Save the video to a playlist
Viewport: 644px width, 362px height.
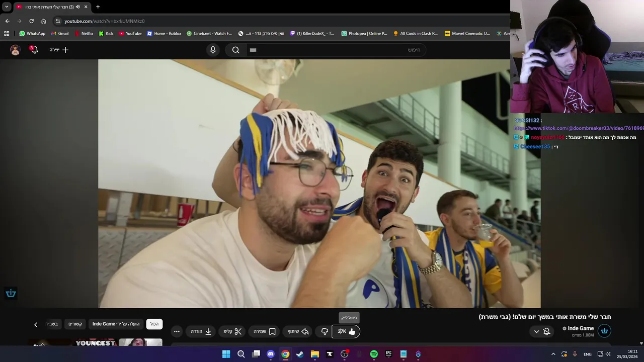click(x=265, y=331)
